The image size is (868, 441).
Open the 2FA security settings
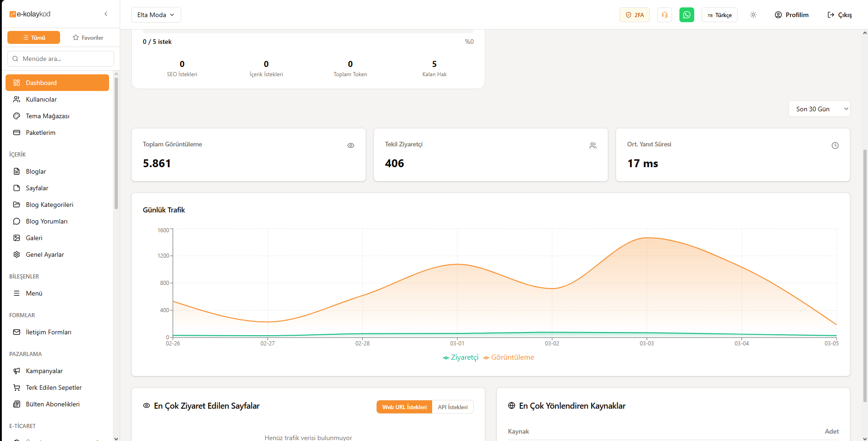tap(634, 15)
